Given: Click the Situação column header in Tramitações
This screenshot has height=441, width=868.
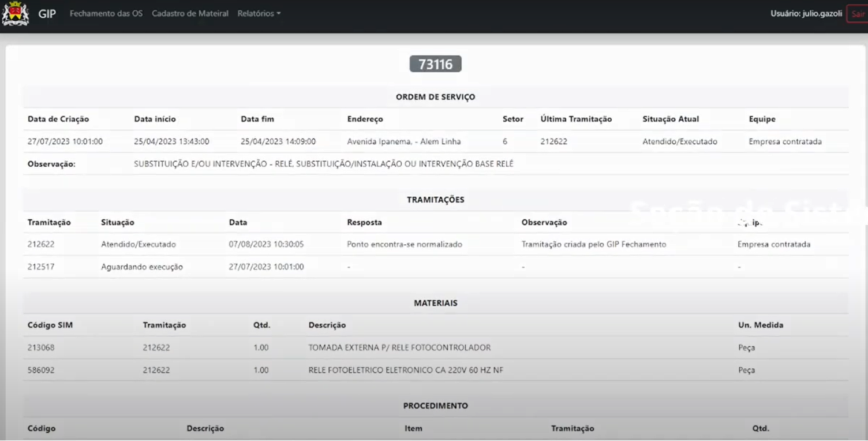Looking at the screenshot, I should [118, 222].
